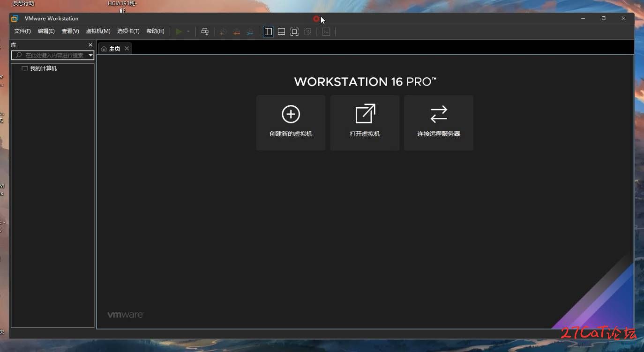This screenshot has width=644, height=352.
Task: Click the full screen mode icon
Action: coord(294,32)
